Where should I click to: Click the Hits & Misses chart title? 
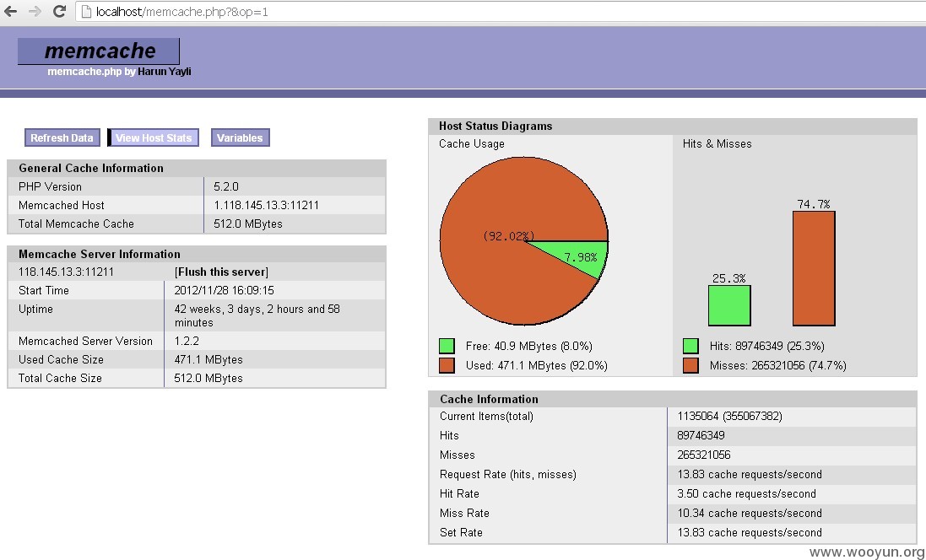coord(717,144)
